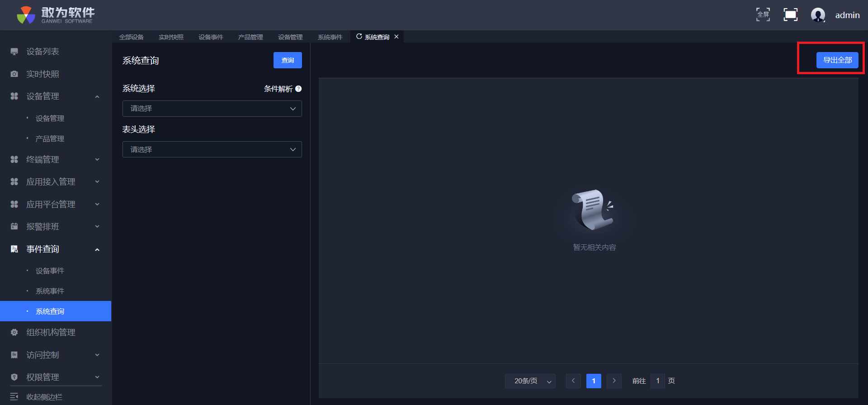Click the admin username

pyautogui.click(x=848, y=15)
